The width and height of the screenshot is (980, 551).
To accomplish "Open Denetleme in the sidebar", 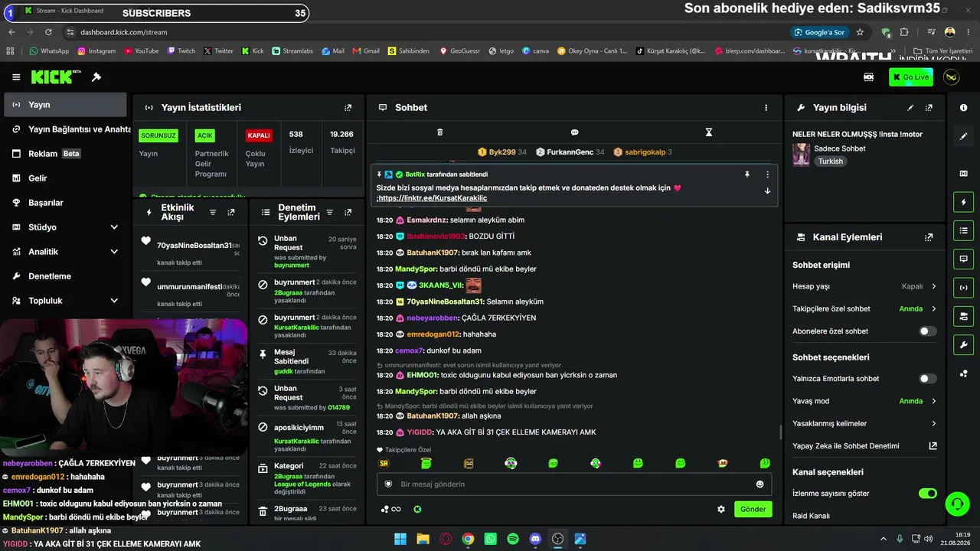I will (65, 276).
